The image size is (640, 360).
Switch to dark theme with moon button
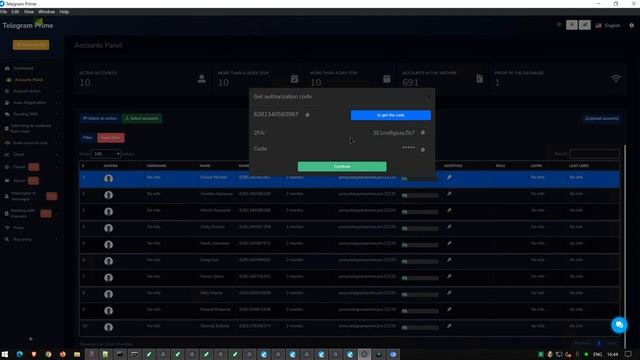(x=585, y=25)
